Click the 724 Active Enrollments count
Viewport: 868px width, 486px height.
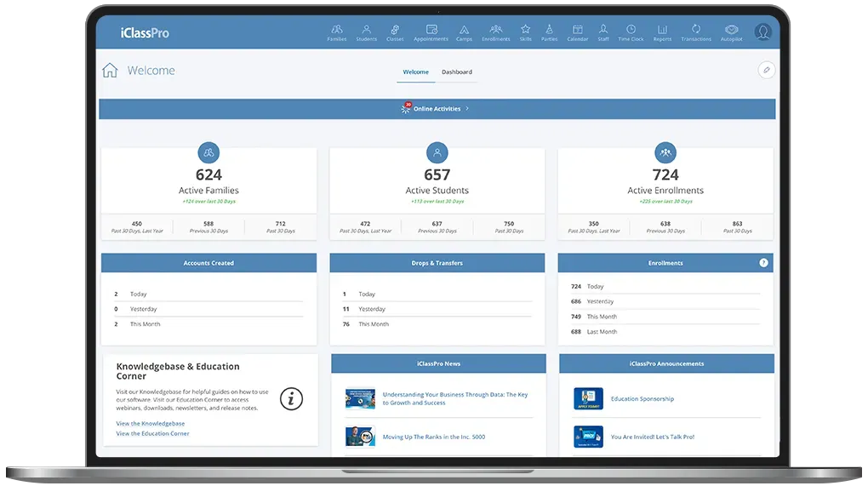(x=665, y=175)
